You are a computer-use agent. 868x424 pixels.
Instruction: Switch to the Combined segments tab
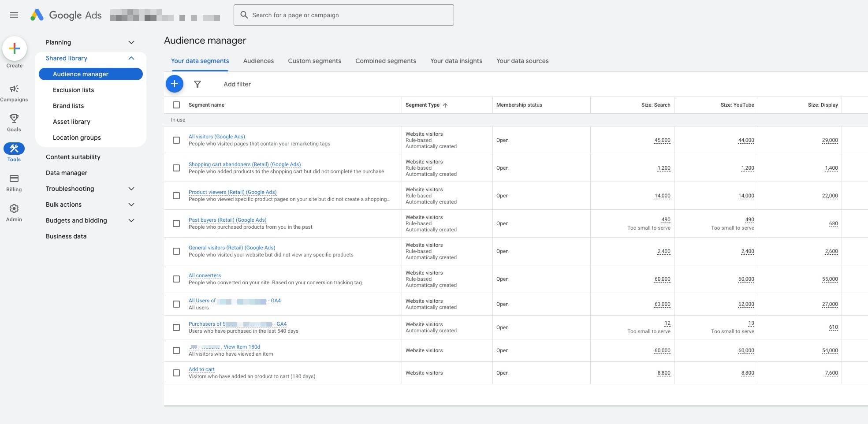pos(386,61)
